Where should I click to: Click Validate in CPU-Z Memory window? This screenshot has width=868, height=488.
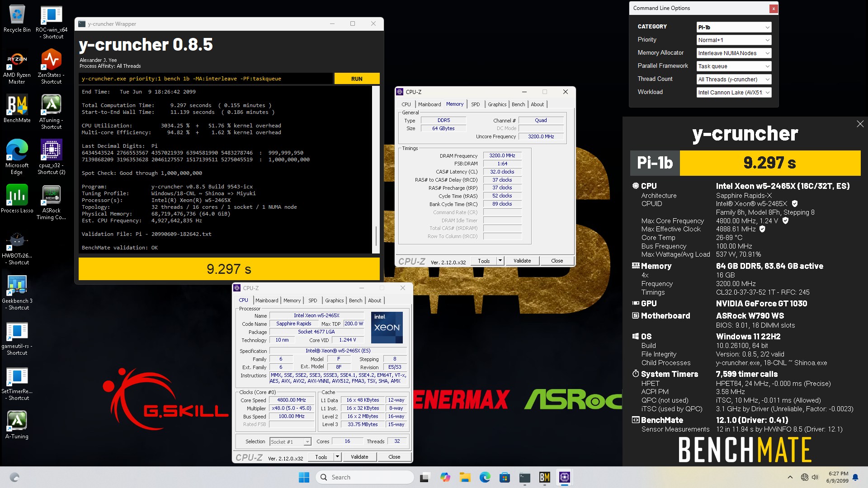522,261
